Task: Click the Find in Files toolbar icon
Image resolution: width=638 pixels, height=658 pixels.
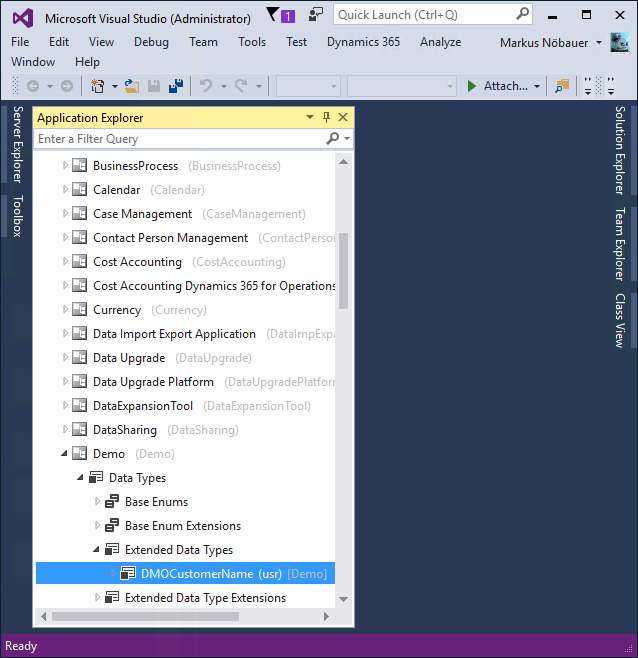Action: [x=562, y=86]
